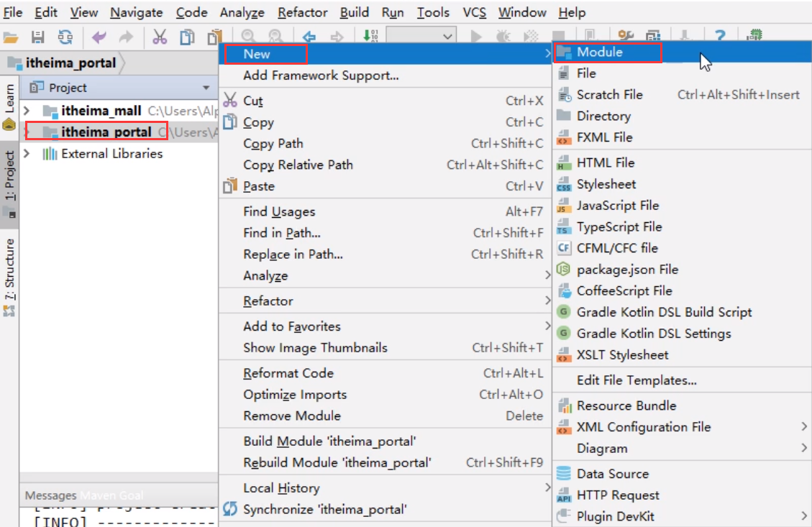Image resolution: width=812 pixels, height=527 pixels.
Task: Expand the Local History submenu
Action: (x=386, y=487)
